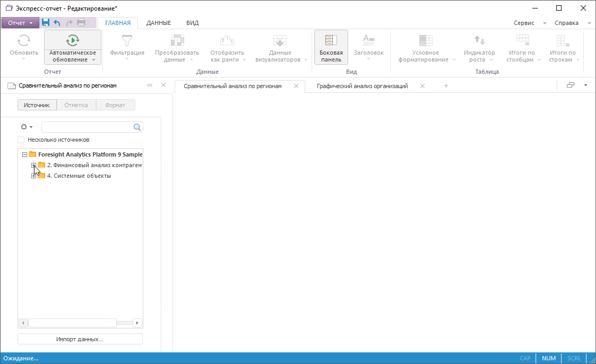Toggle the Боковая панель button
This screenshot has width=596, height=364.
(331, 48)
